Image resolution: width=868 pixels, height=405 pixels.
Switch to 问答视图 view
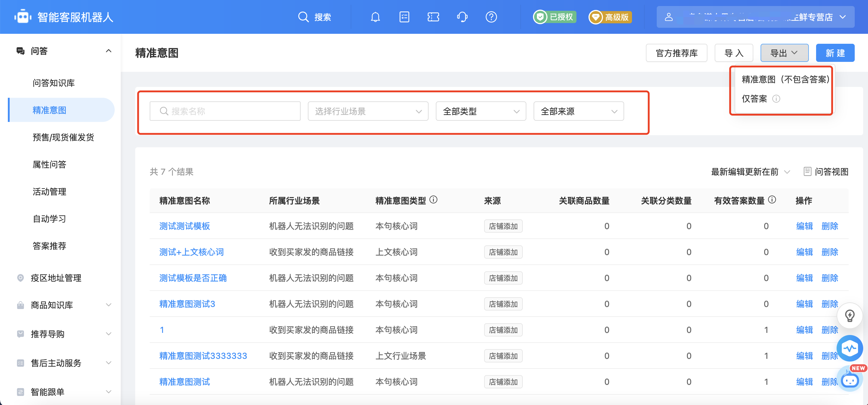(x=826, y=172)
